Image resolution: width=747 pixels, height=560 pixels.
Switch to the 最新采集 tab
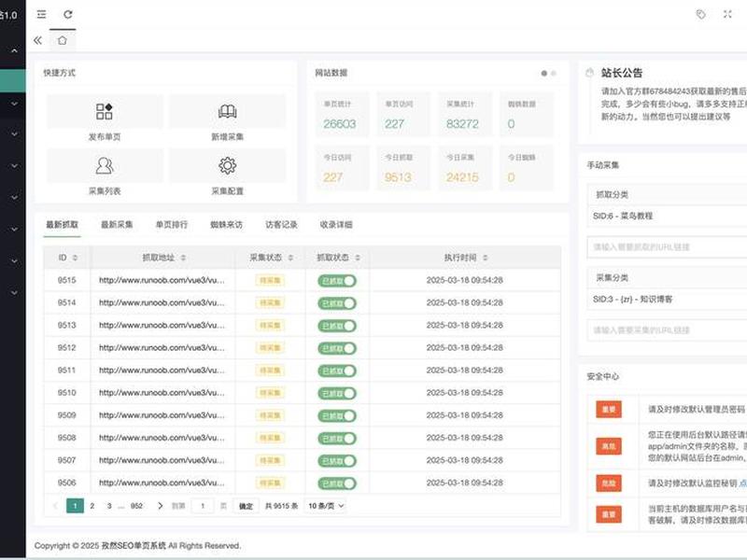117,225
